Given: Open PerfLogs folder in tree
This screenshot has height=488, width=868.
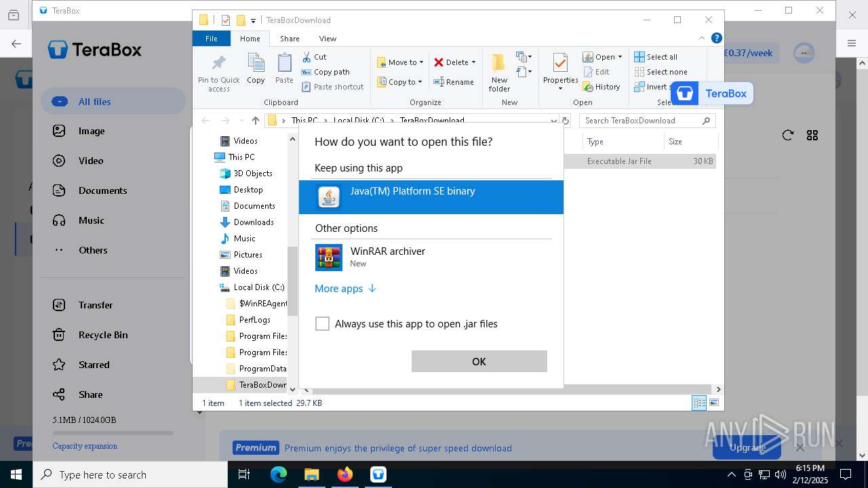Looking at the screenshot, I should point(254,320).
